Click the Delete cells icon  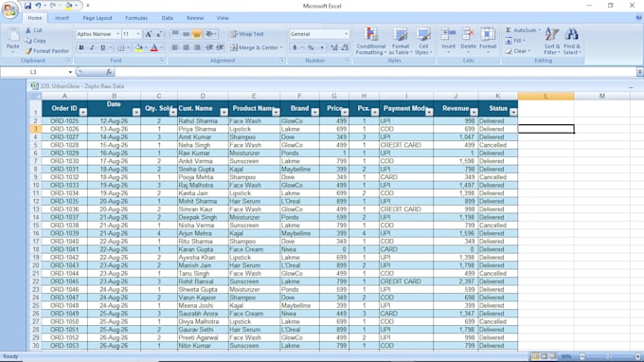(x=468, y=34)
